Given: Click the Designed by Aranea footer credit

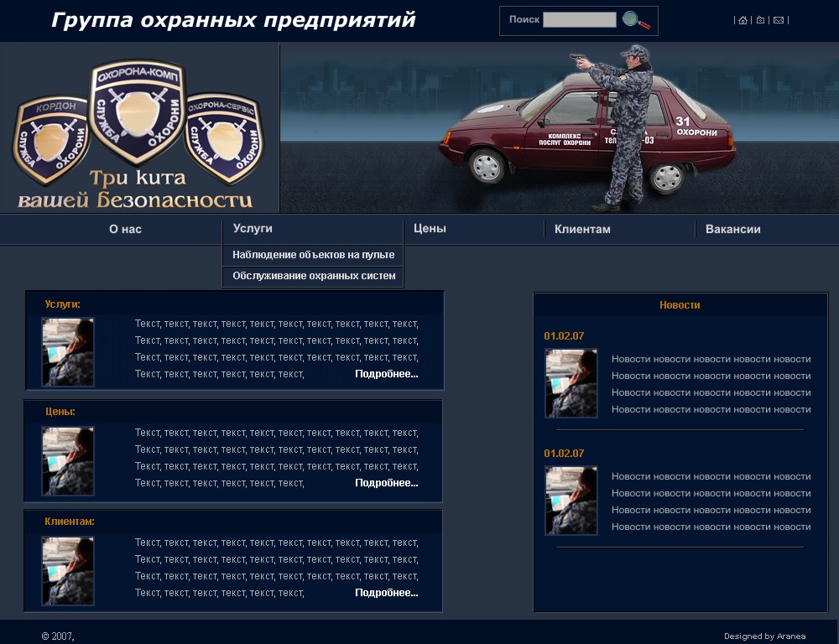Looking at the screenshot, I should pos(764,636).
